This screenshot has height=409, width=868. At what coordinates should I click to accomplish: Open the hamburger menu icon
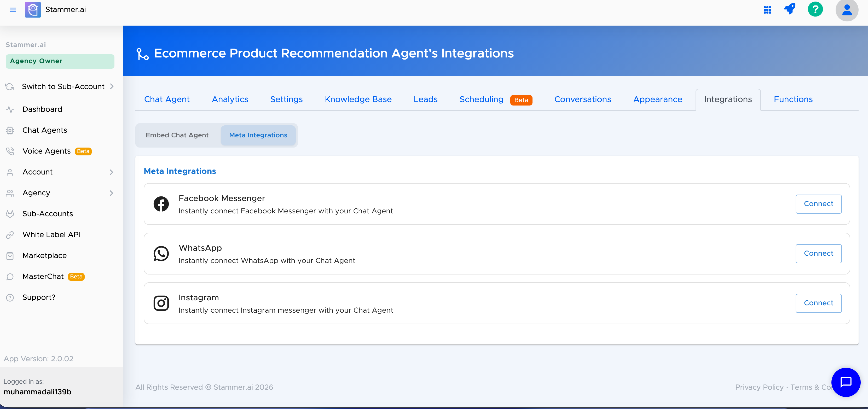[13, 10]
